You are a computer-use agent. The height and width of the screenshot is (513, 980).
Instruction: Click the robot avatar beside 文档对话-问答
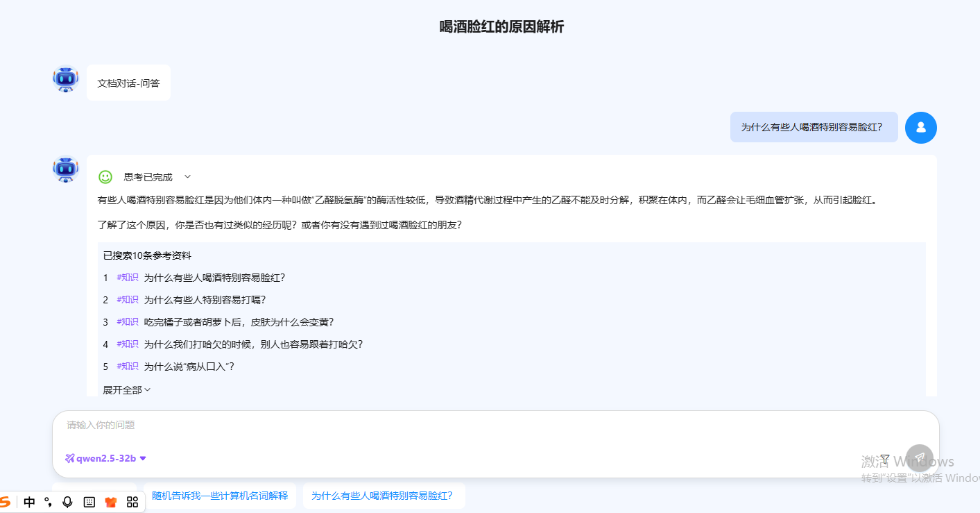pyautogui.click(x=66, y=80)
